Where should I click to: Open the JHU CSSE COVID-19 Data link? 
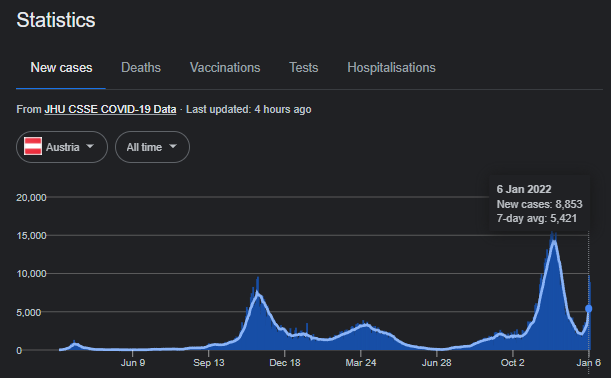(110, 110)
